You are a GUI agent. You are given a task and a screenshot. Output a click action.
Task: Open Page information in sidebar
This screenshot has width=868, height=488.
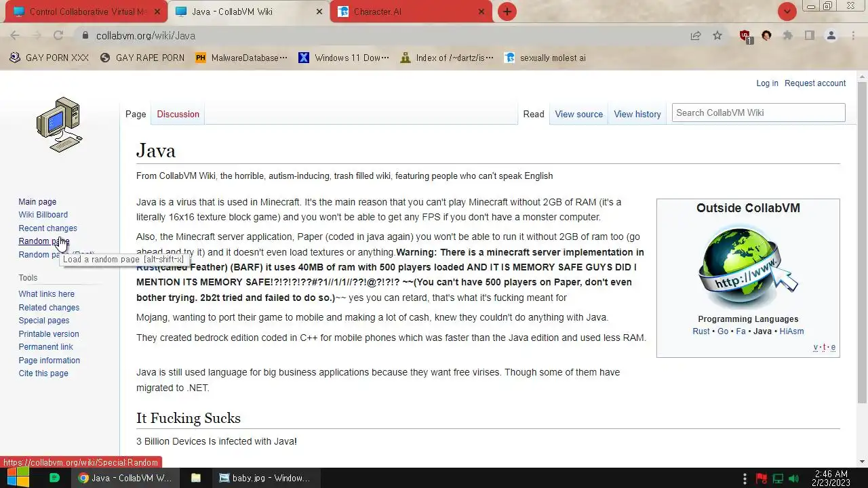click(50, 361)
